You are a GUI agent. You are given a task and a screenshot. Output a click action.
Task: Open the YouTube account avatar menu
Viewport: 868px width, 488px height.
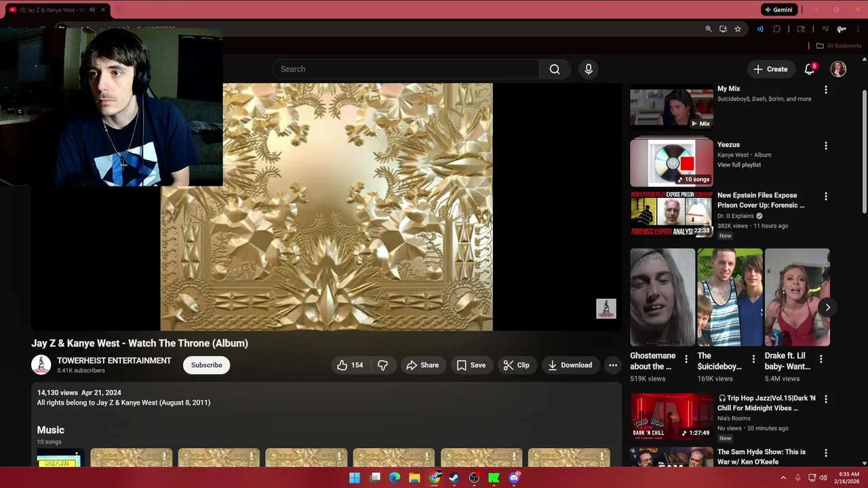(838, 69)
